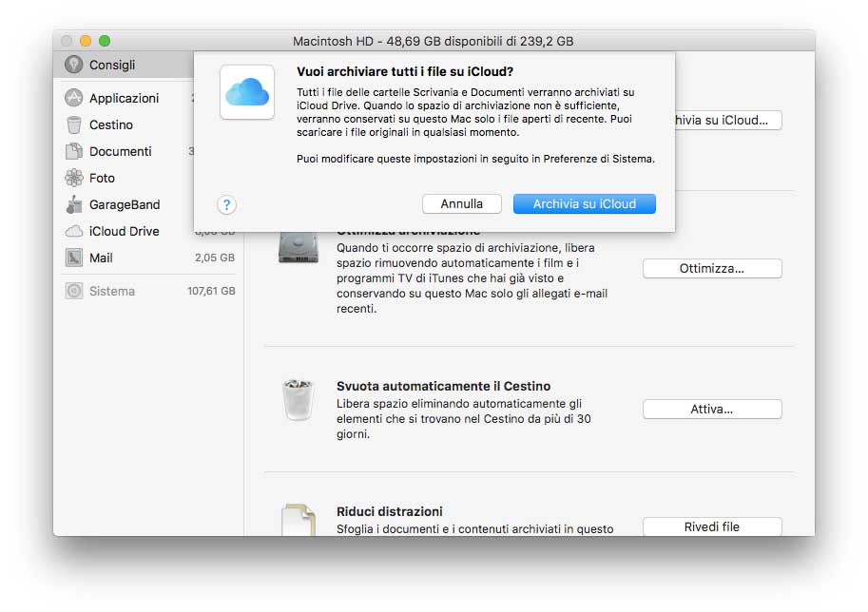Click the GarageBand guitar icon
Screen dimensions: 868x612
(x=73, y=204)
